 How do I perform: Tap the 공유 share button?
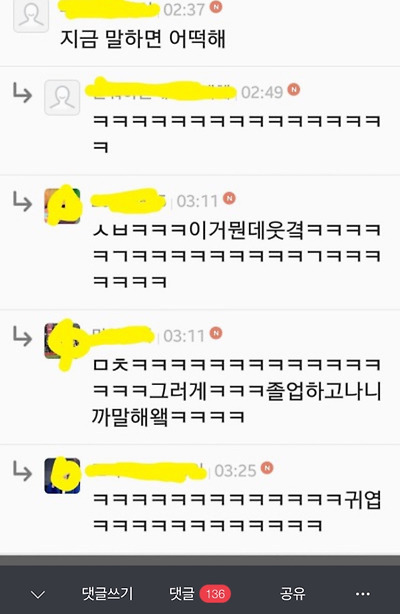point(293,594)
